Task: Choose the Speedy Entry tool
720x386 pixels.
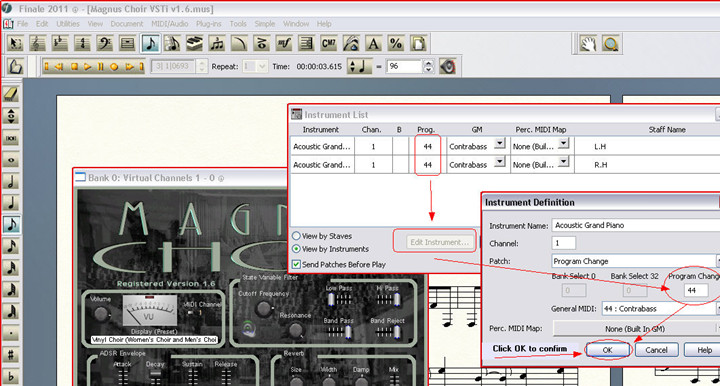Action: click(172, 44)
